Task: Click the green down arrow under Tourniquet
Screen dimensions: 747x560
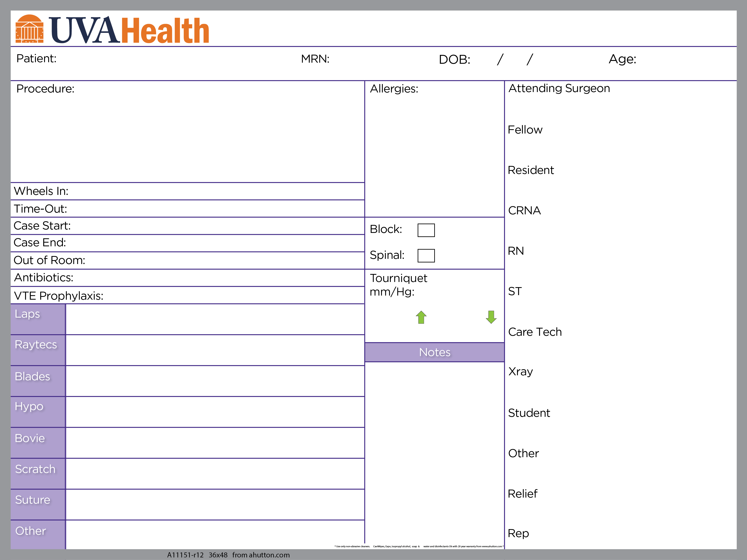Action: 491,317
